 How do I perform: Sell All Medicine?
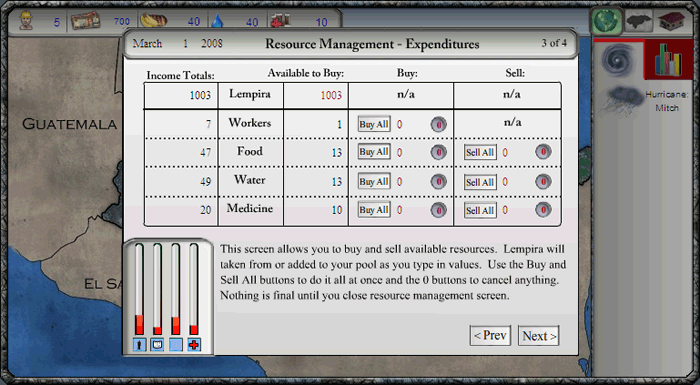(480, 210)
